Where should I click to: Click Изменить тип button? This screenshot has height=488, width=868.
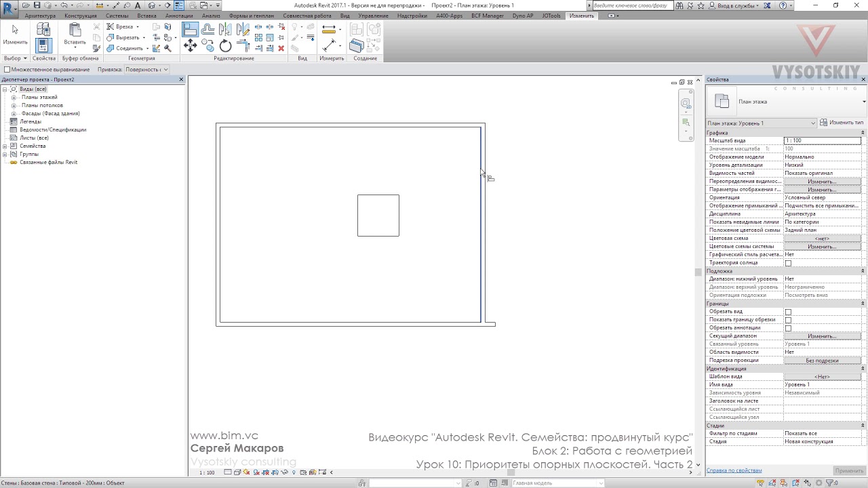[842, 123]
